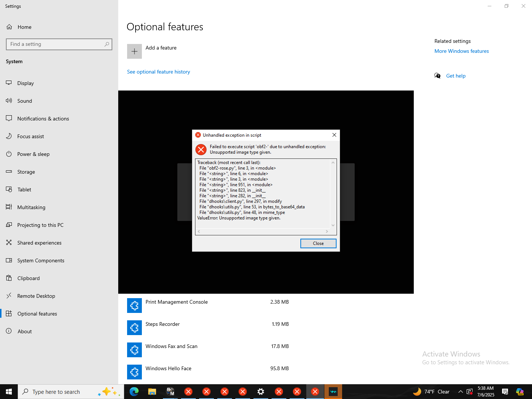Open Power & sleep settings
Viewport: 532px width, 399px height.
[x=59, y=154]
